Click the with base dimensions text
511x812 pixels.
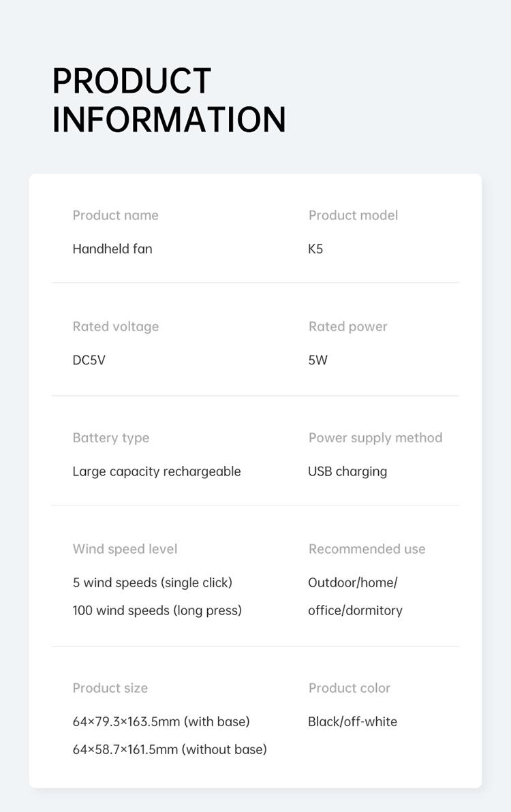pyautogui.click(x=161, y=721)
